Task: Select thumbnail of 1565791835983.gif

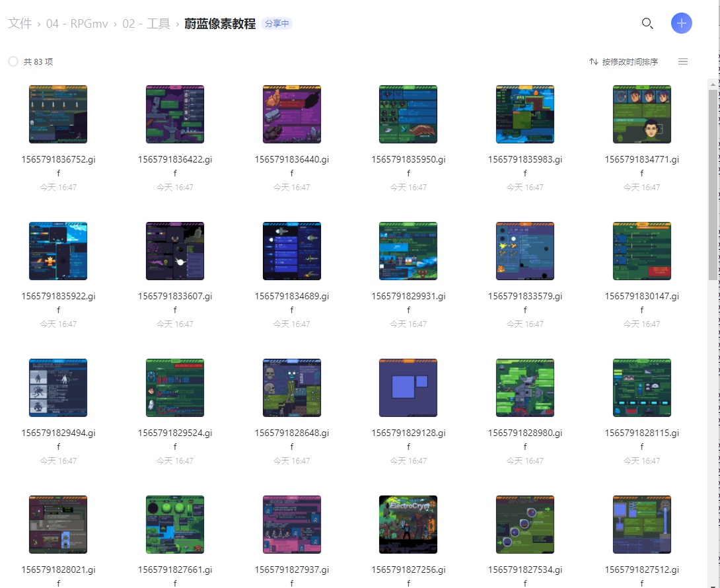Action: (525, 114)
